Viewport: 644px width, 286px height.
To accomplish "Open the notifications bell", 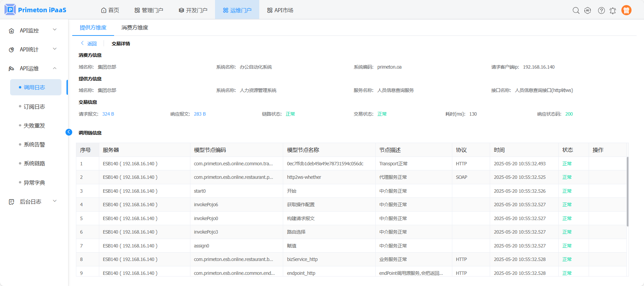I will [613, 10].
